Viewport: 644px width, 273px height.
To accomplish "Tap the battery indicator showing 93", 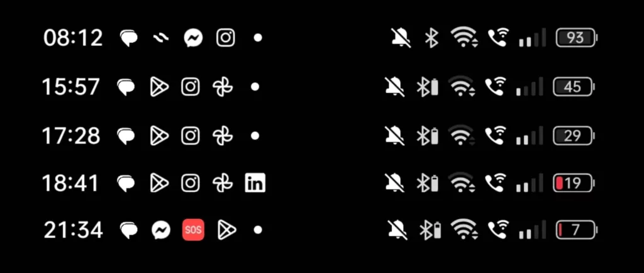I will pos(577,38).
